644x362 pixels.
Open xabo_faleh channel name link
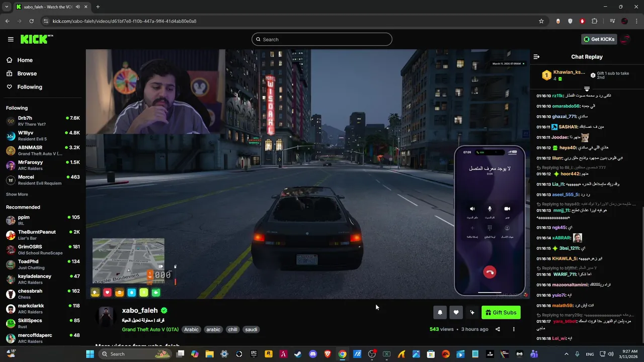(140, 310)
